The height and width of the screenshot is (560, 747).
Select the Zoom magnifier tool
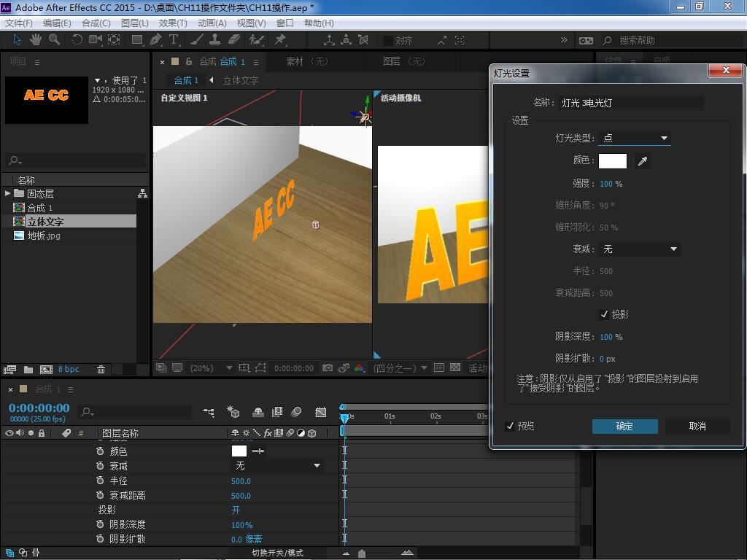54,40
